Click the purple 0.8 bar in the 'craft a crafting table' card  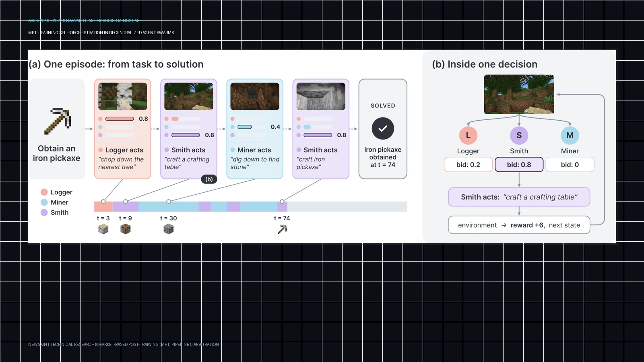click(x=186, y=135)
